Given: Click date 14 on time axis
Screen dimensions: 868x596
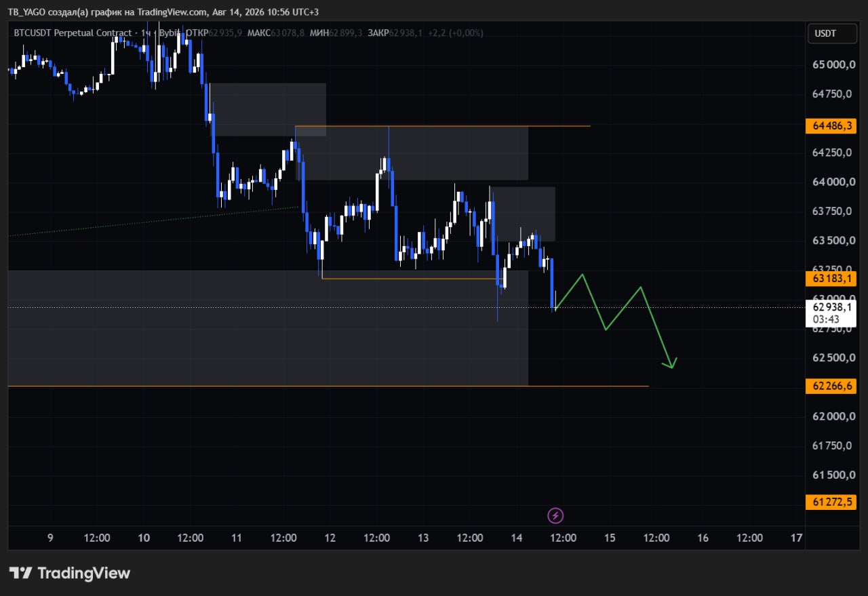Looking at the screenshot, I should 517,538.
